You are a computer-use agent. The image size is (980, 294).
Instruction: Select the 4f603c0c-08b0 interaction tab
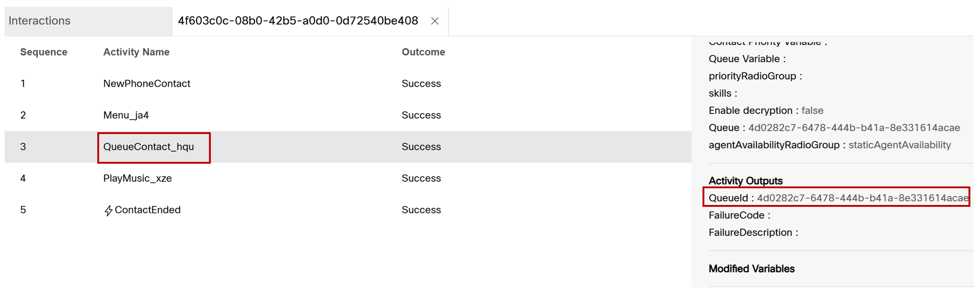coord(298,21)
